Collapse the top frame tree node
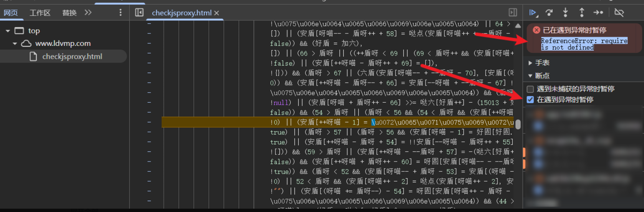Viewport: 644px width, 212px height. [8, 31]
